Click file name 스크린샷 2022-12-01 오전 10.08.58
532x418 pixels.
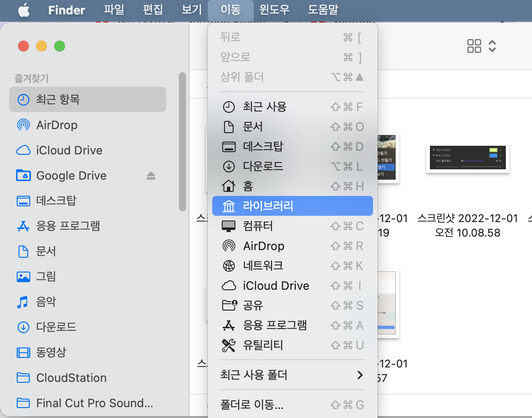[467, 225]
